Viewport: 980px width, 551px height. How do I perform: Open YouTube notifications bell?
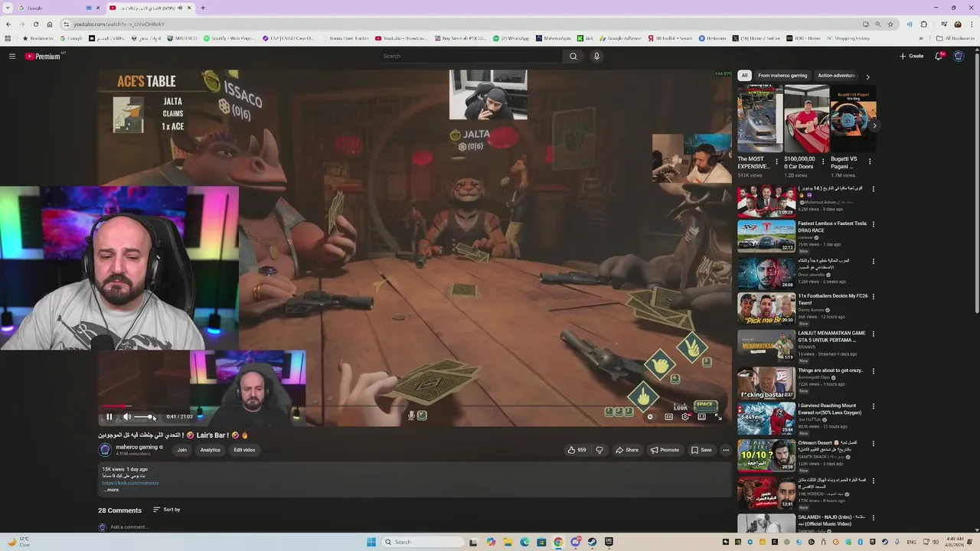coord(939,56)
